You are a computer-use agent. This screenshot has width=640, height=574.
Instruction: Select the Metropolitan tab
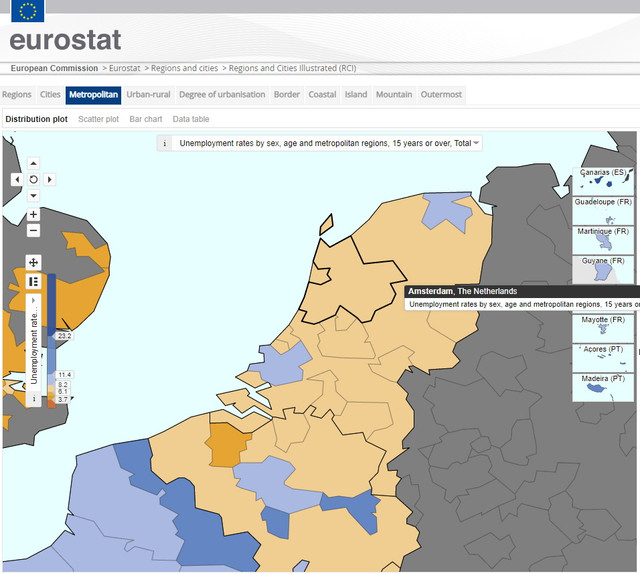93,95
